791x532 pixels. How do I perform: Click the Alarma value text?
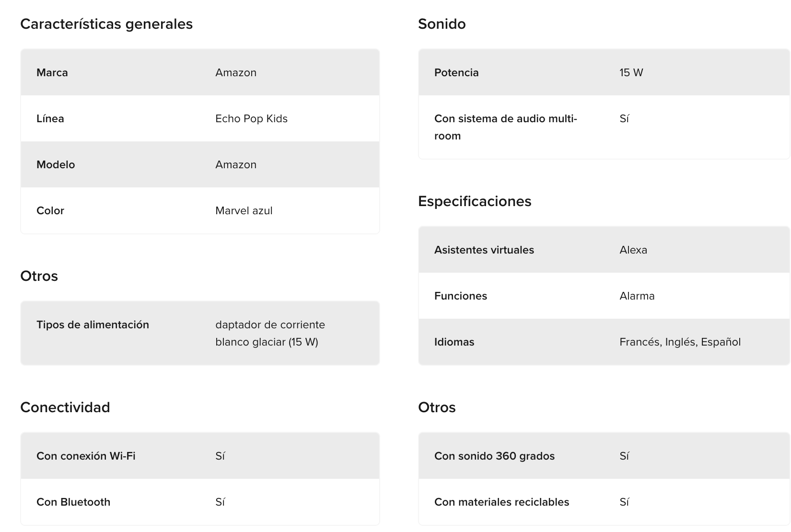click(x=637, y=296)
